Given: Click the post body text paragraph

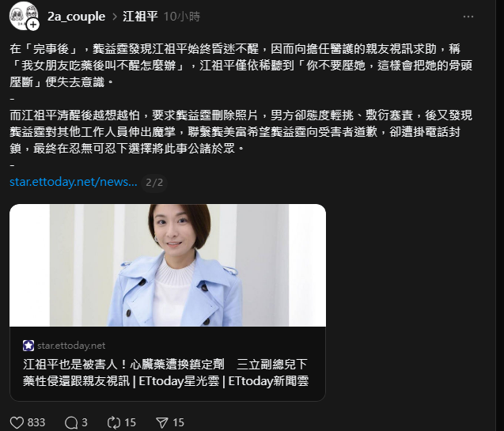Looking at the screenshot, I should (241, 99).
